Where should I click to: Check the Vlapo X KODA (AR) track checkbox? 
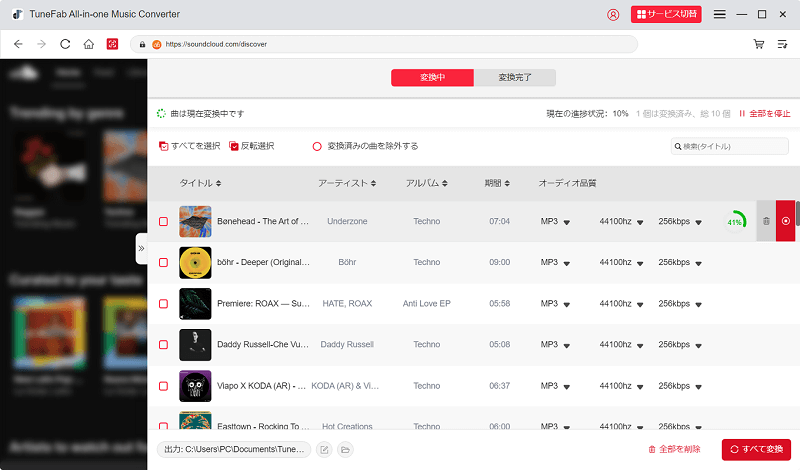click(163, 386)
